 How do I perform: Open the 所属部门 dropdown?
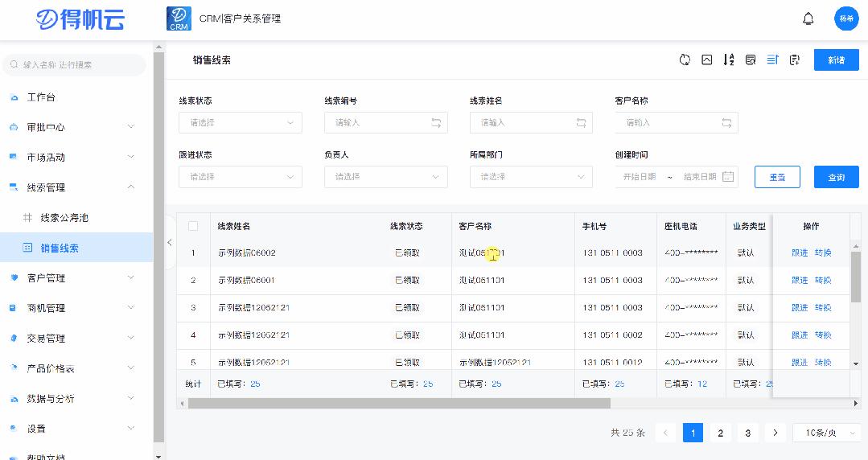531,177
